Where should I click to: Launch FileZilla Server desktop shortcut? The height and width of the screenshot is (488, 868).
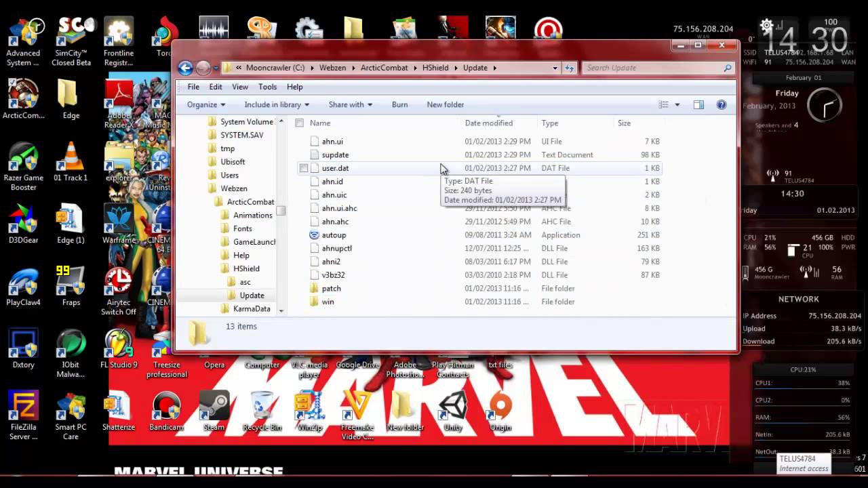click(23, 415)
